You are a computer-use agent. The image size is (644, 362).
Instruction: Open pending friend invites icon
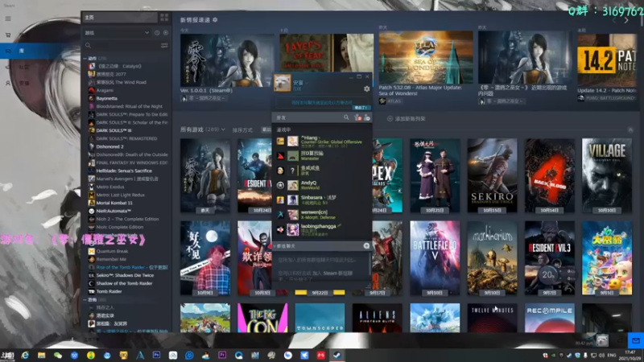click(x=357, y=117)
